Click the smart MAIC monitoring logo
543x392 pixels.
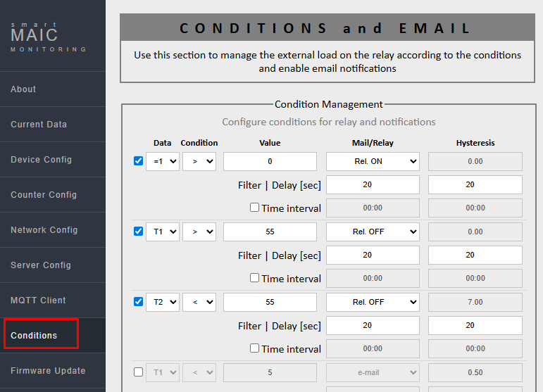(48, 37)
